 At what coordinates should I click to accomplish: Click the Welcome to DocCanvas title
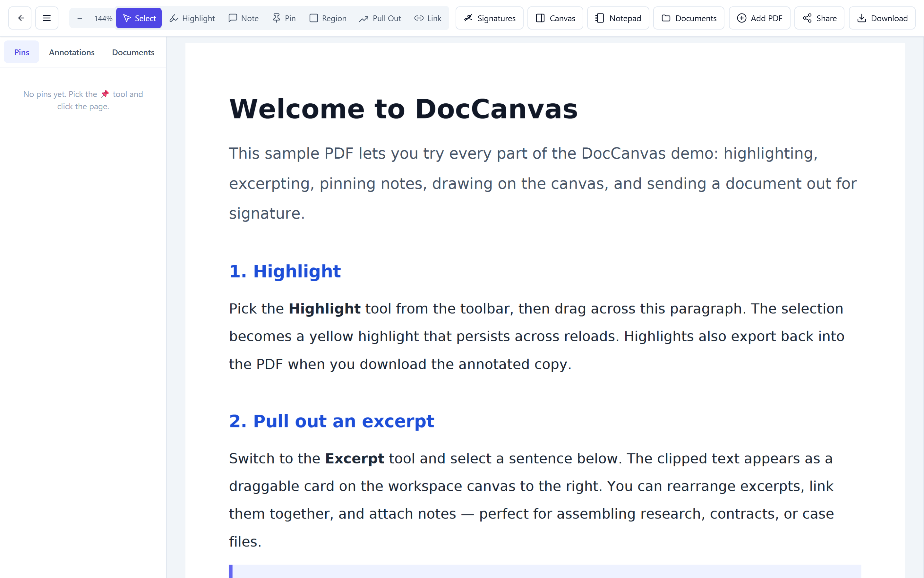point(403,109)
